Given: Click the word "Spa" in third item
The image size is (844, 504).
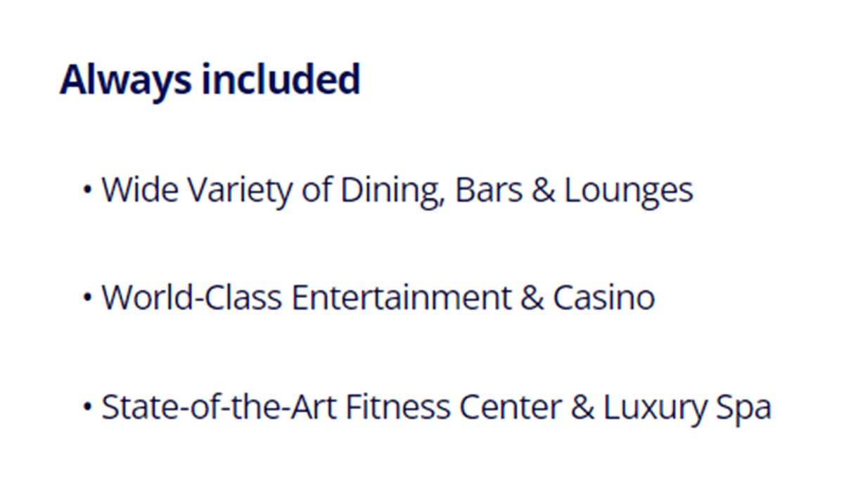Looking at the screenshot, I should click(746, 407).
